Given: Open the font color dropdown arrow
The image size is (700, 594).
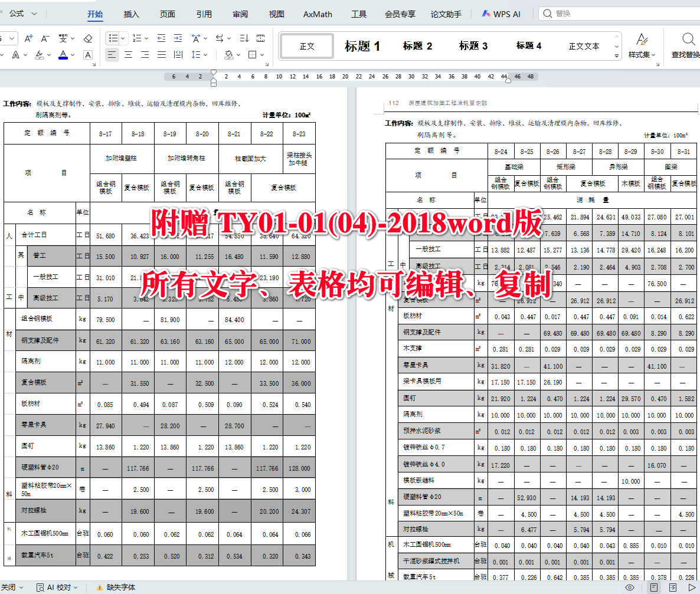Looking at the screenshot, I should click(73, 55).
